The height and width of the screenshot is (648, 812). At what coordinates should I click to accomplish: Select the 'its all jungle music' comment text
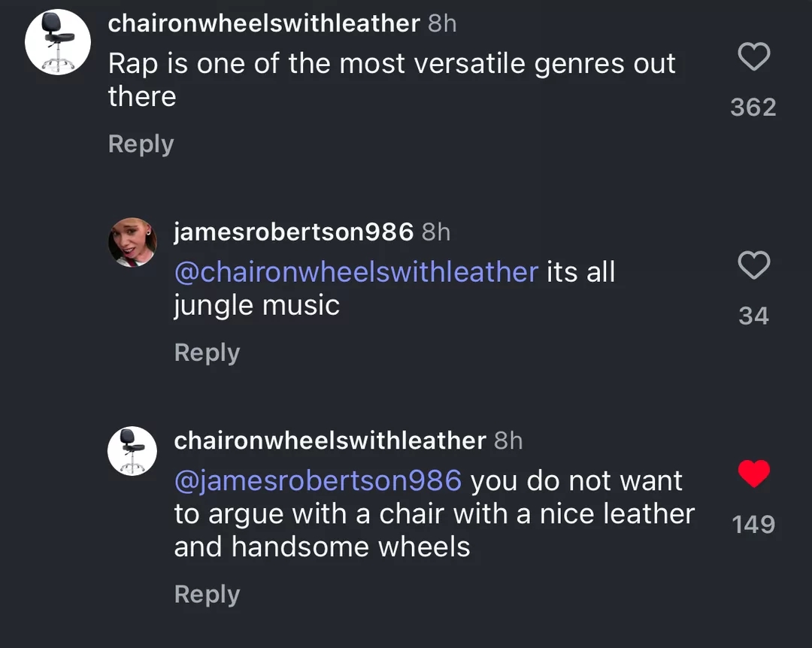395,289
